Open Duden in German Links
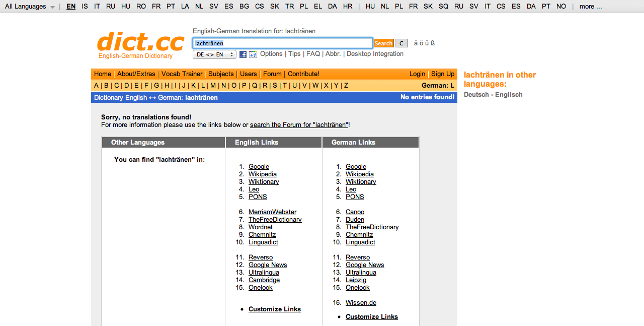Screen dimensions: 644x326 tap(355, 220)
